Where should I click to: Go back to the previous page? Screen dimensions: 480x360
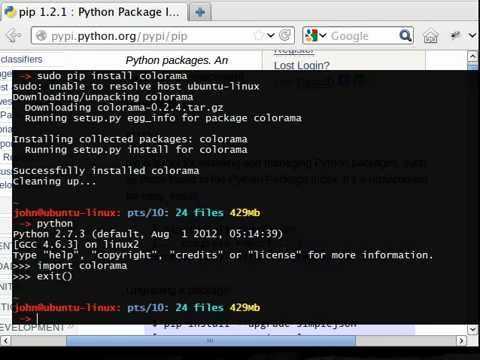[14, 35]
